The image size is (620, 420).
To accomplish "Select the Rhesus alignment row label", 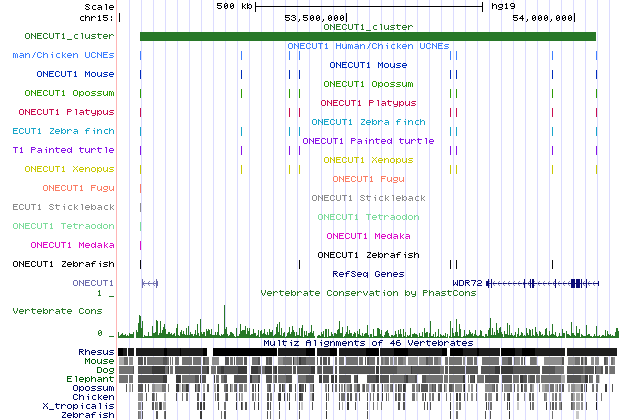I will pos(96,352).
